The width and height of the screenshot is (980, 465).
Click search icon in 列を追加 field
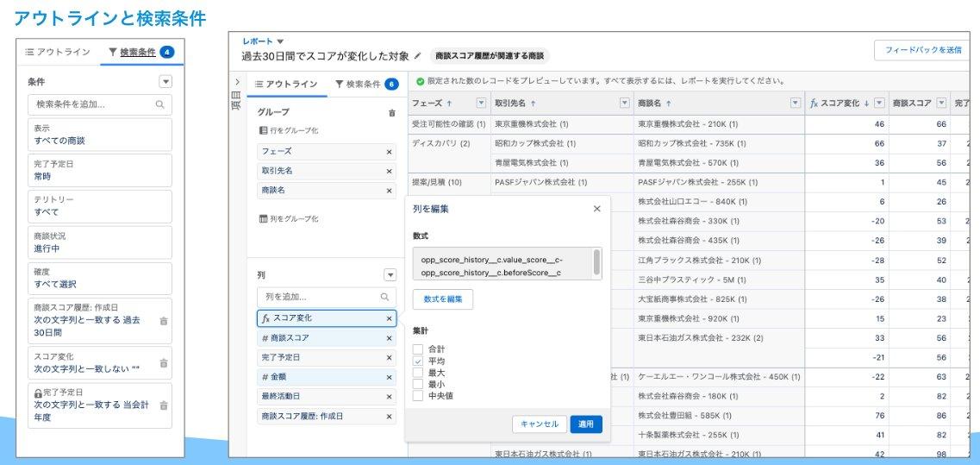[385, 298]
